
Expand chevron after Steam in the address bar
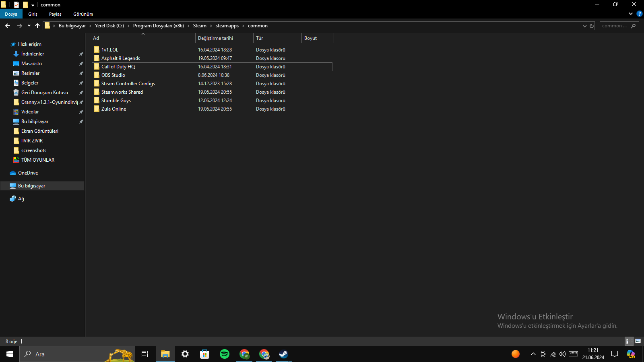(x=211, y=26)
